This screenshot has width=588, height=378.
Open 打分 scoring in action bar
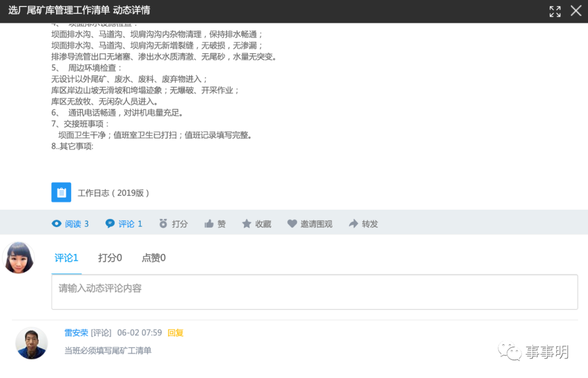click(163, 223)
